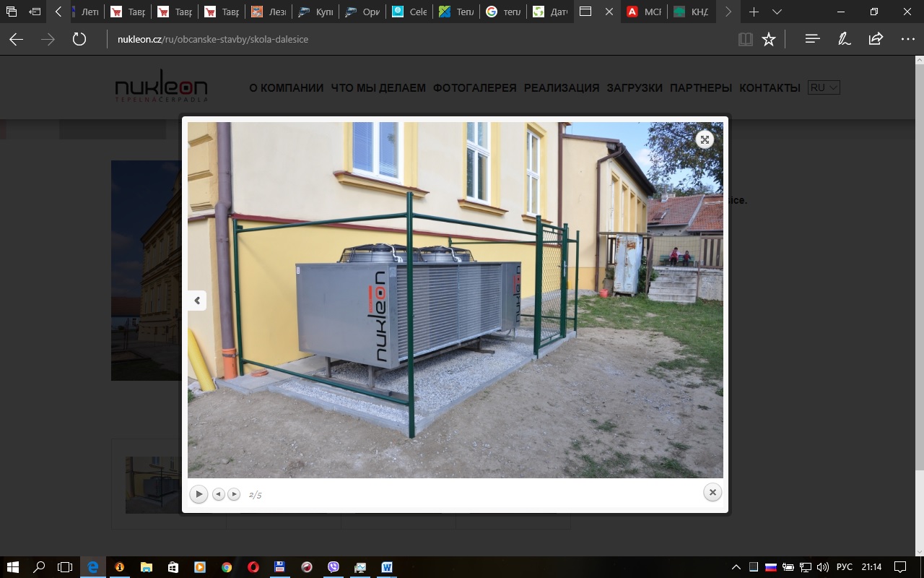The image size is (924, 578).
Task: Open a new browser tab
Action: point(754,12)
